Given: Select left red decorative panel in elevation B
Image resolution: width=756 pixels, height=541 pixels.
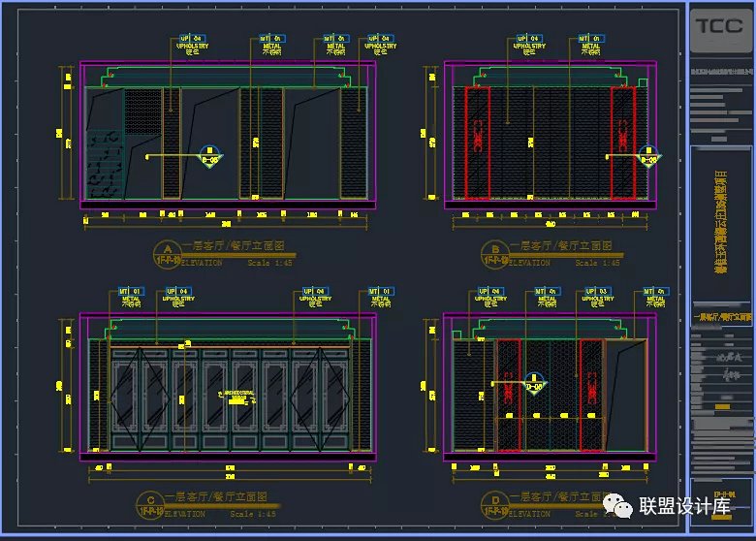Looking at the screenshot, I should pyautogui.click(x=478, y=142).
